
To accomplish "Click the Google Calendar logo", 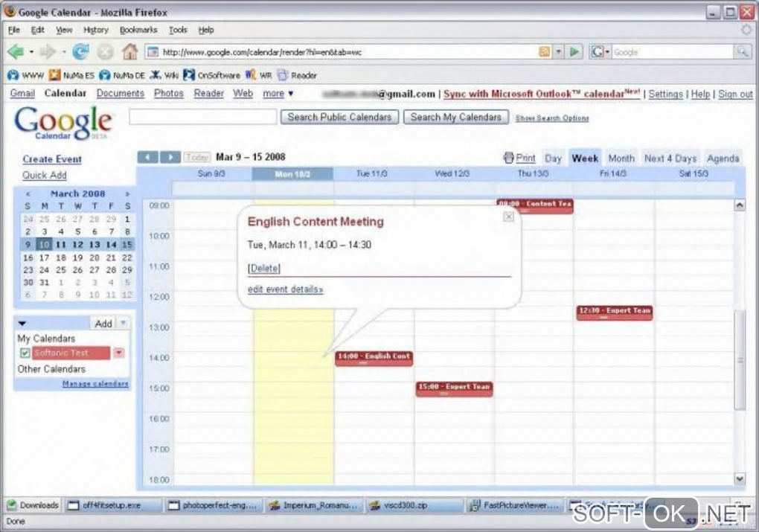I will point(63,124).
